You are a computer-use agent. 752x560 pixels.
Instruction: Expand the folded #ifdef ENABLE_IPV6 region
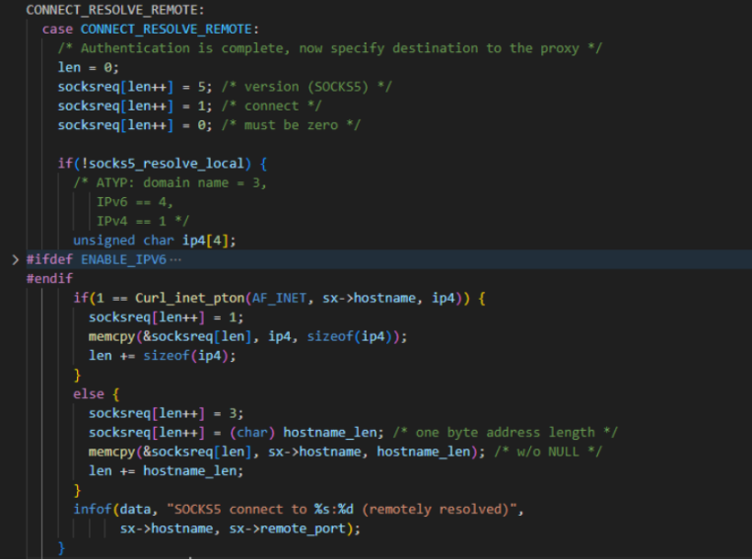tap(15, 259)
